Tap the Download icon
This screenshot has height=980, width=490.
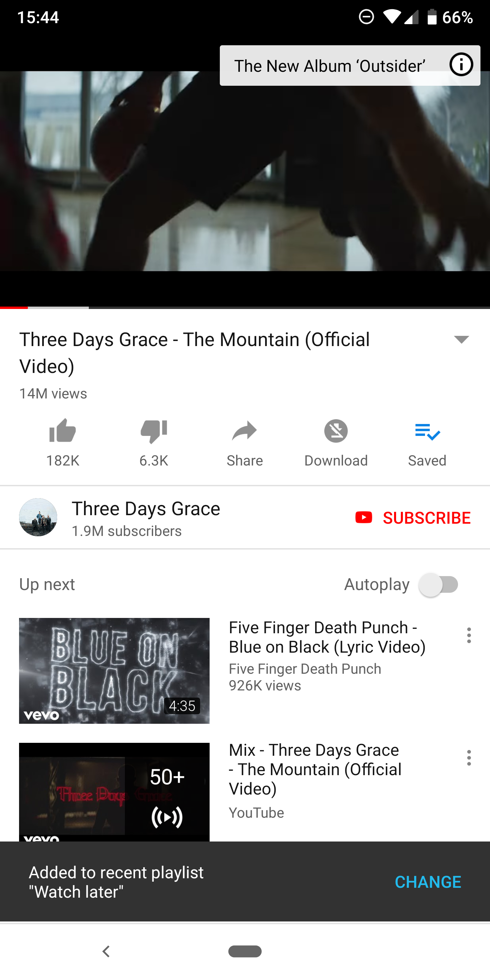click(336, 431)
